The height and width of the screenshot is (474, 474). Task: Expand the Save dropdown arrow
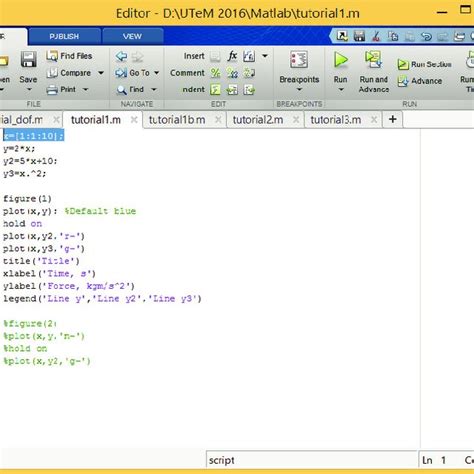point(29,90)
